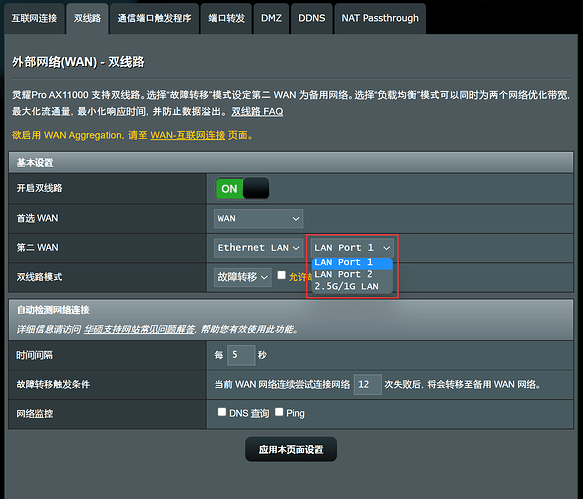Open the DMZ tab
Image resolution: width=583 pixels, height=499 pixels.
[271, 19]
